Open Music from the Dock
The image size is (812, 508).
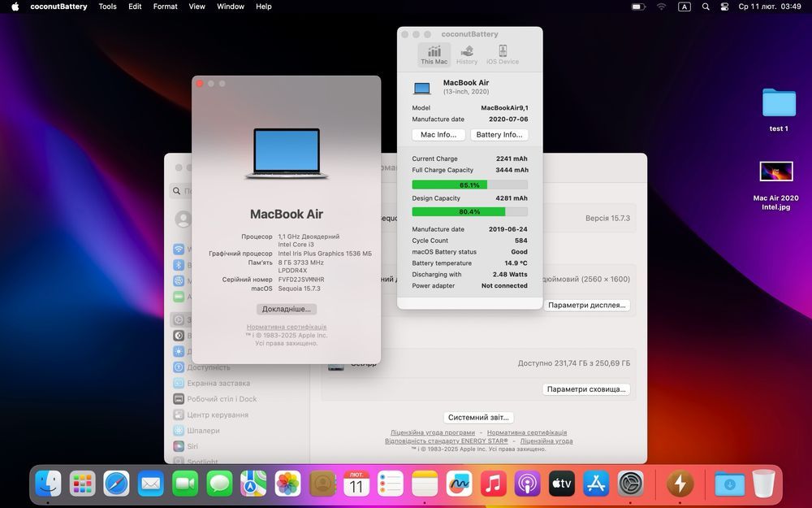[493, 484]
